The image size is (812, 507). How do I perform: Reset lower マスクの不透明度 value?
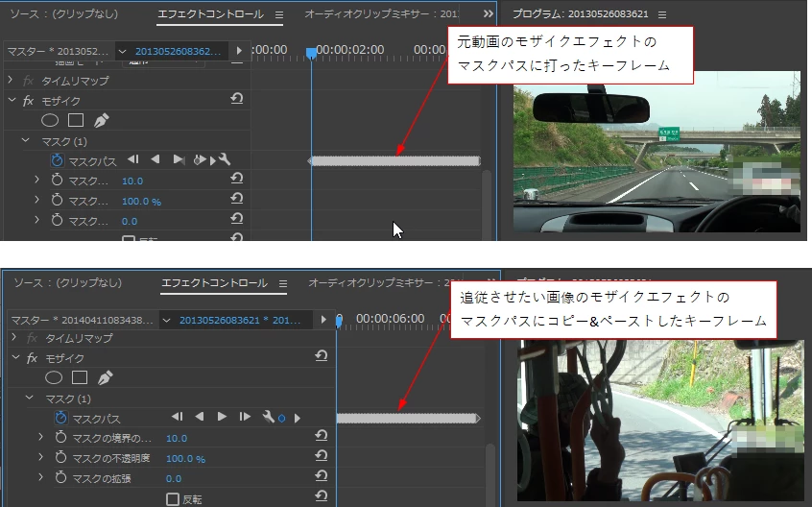coord(322,456)
